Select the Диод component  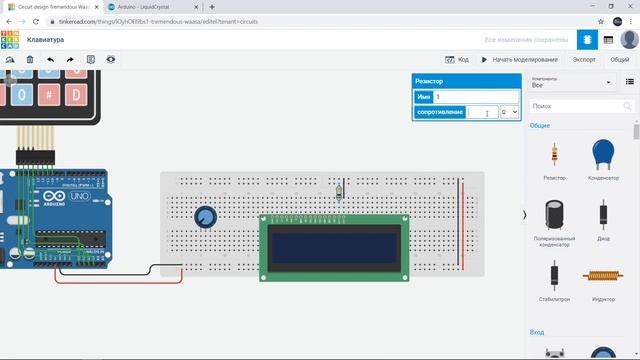[x=603, y=220]
